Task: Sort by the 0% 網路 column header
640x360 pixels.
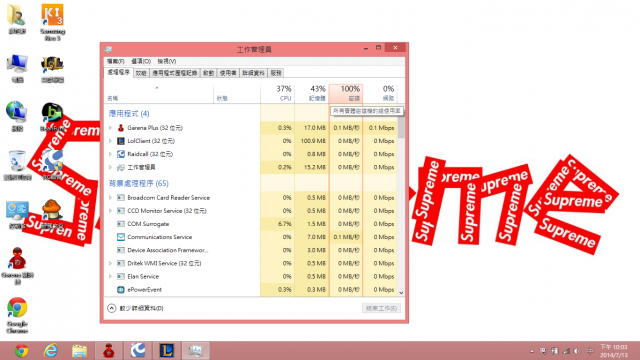Action: click(x=380, y=93)
